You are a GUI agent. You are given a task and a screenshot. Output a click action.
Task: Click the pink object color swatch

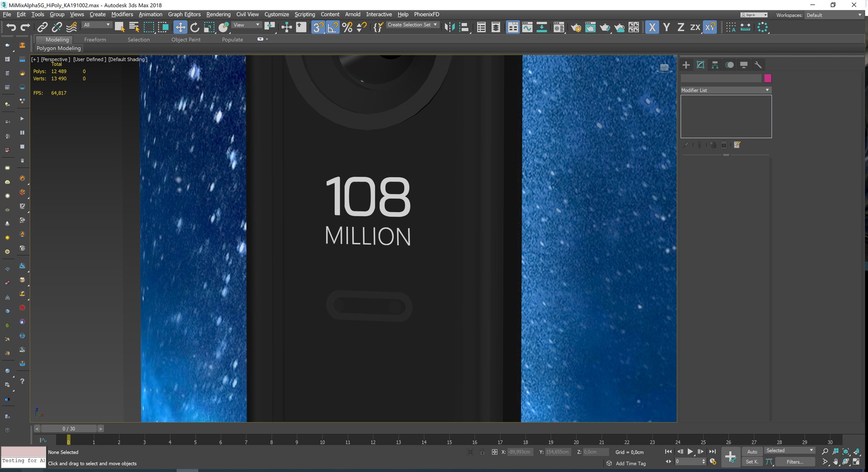point(768,78)
